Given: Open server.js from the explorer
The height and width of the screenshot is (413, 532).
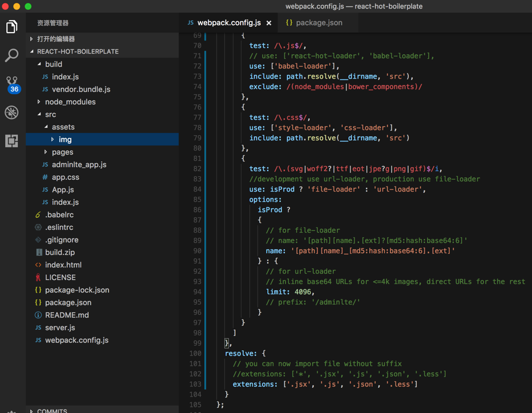Looking at the screenshot, I should point(60,328).
